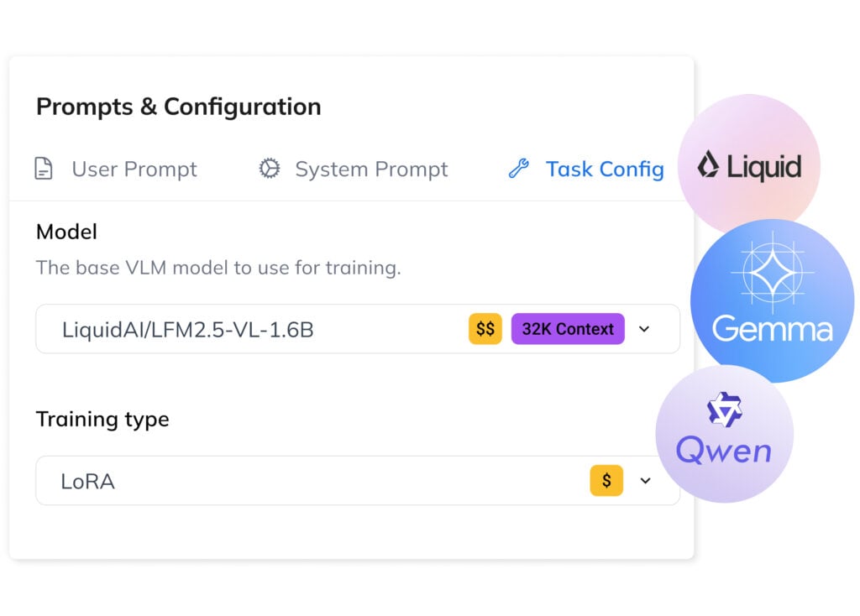Click the gear icon next to System Prompt

(269, 169)
